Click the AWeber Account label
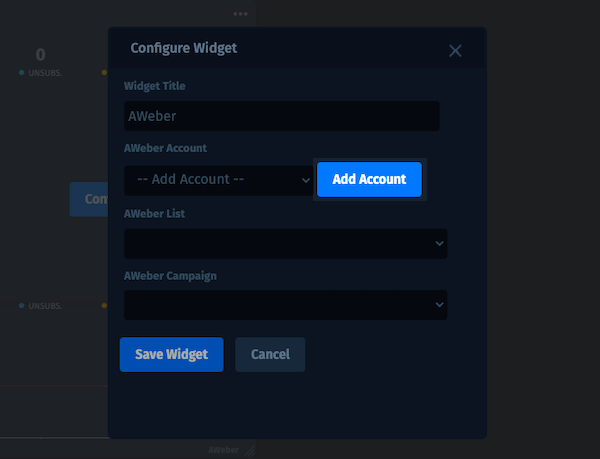The width and height of the screenshot is (600, 459). point(165,149)
